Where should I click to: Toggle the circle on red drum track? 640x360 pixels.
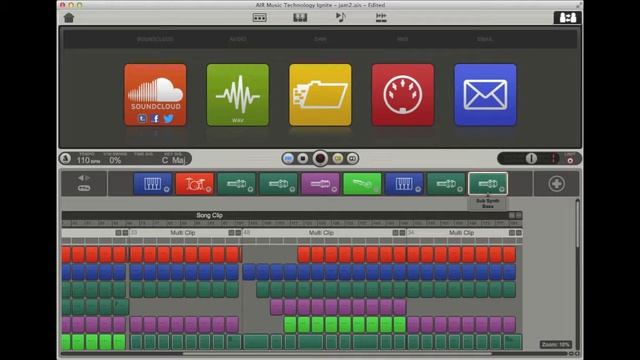209,189
